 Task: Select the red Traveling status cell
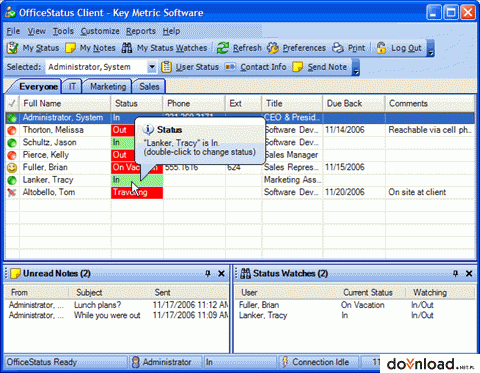click(x=137, y=192)
